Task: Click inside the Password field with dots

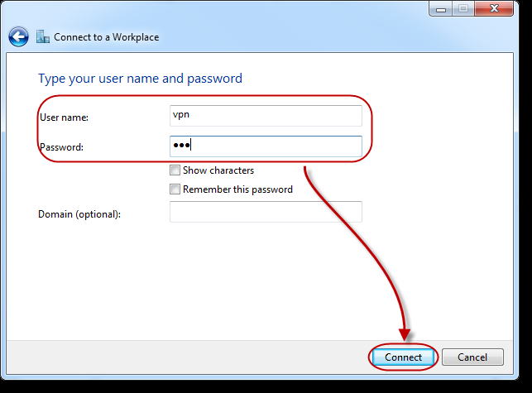Action: point(266,146)
